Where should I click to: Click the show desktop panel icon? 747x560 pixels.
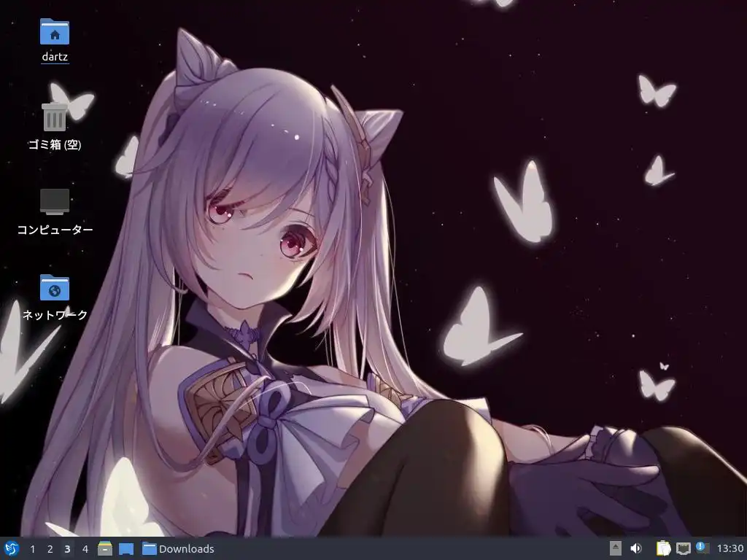coord(126,549)
